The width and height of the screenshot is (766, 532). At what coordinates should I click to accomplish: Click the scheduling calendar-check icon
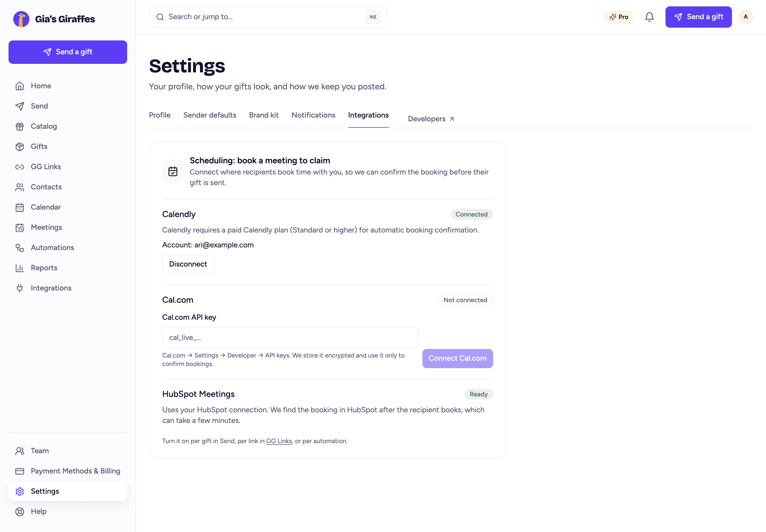click(x=173, y=171)
